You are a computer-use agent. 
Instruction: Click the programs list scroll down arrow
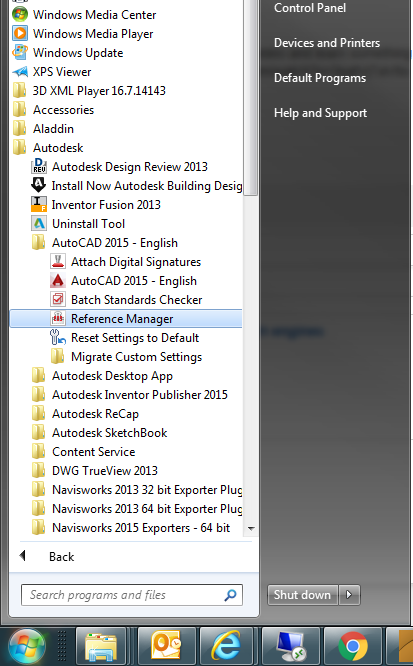pyautogui.click(x=251, y=529)
